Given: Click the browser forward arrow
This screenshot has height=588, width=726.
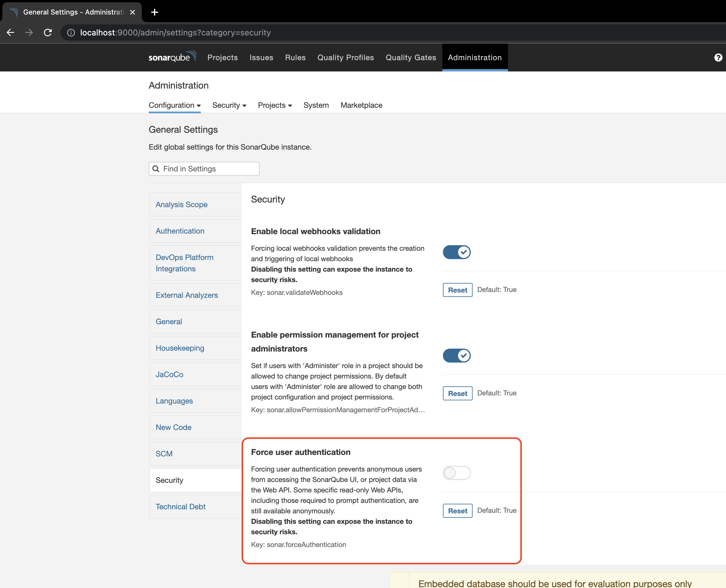Looking at the screenshot, I should pos(29,33).
